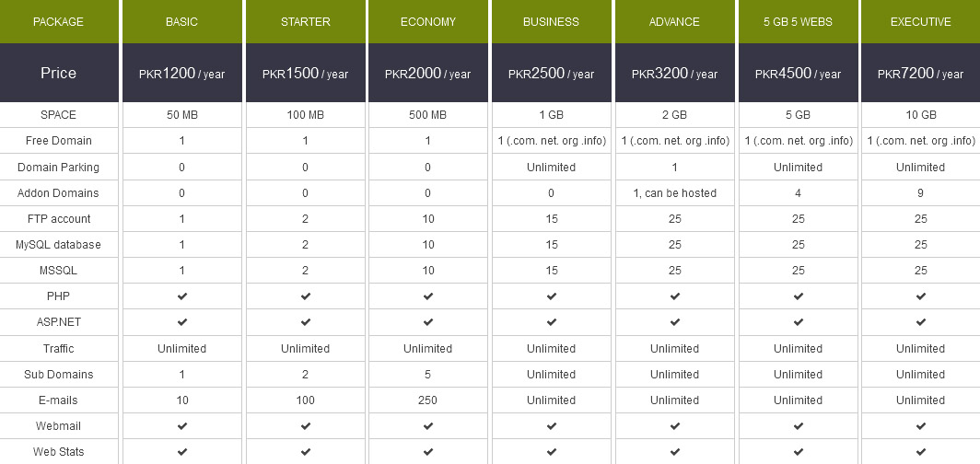This screenshot has width=980, height=464.
Task: Click the PHP checkmark under ADVANCE
Action: [674, 296]
